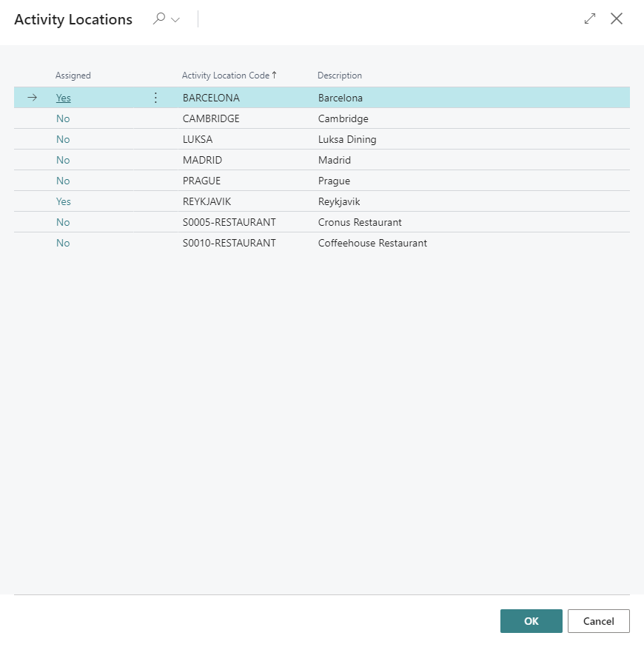
Task: Select the S0005-RESTAURANT code cell
Action: (x=229, y=222)
